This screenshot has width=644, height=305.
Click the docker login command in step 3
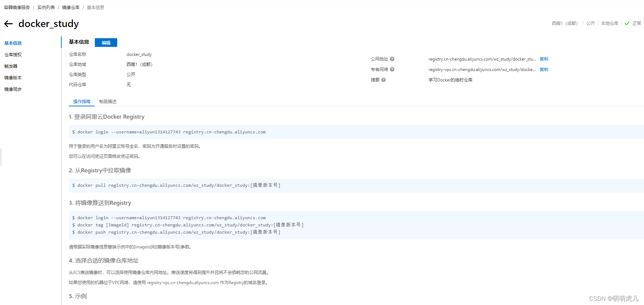pyautogui.click(x=169, y=218)
